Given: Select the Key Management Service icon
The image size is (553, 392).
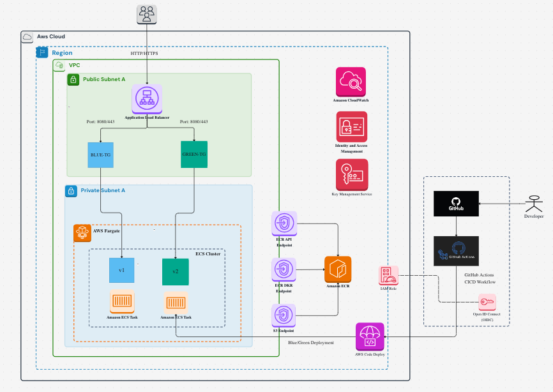Looking at the screenshot, I should [x=352, y=175].
